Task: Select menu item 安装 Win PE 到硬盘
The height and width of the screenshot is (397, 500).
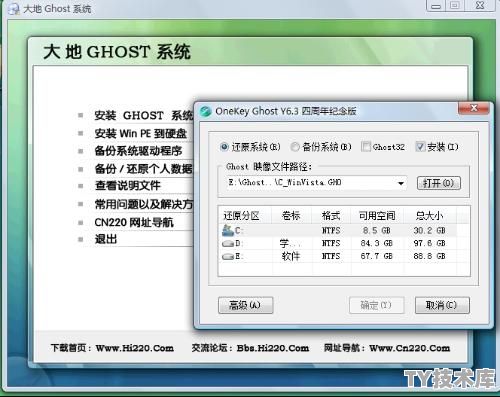Action: pos(140,133)
